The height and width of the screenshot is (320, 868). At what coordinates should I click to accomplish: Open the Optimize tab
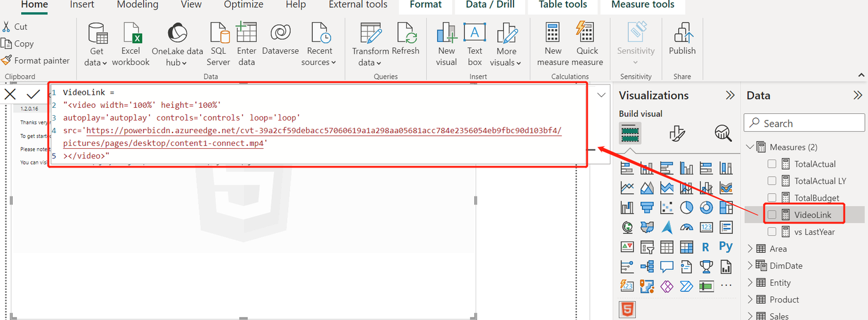tap(244, 5)
